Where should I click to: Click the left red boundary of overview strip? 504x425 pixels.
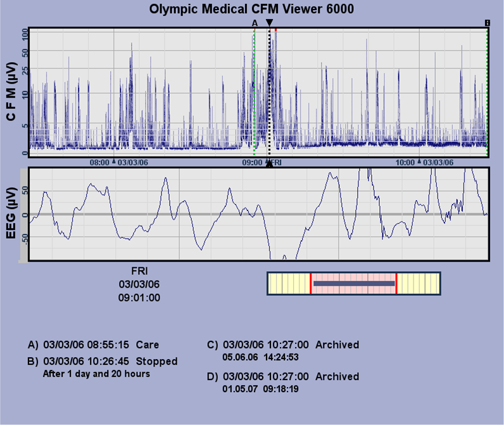click(310, 283)
